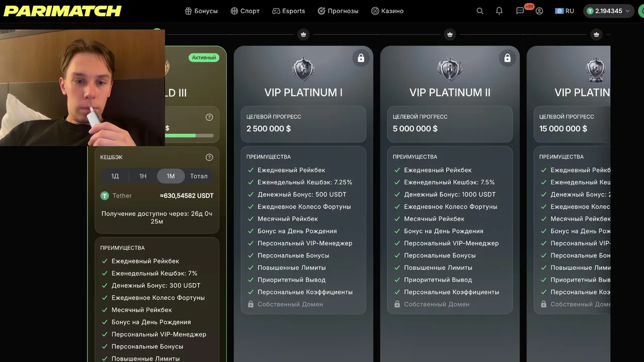The width and height of the screenshot is (644, 362).
Task: Click the lock icon beside Собственный Домен in Platinum I
Action: pos(251,304)
